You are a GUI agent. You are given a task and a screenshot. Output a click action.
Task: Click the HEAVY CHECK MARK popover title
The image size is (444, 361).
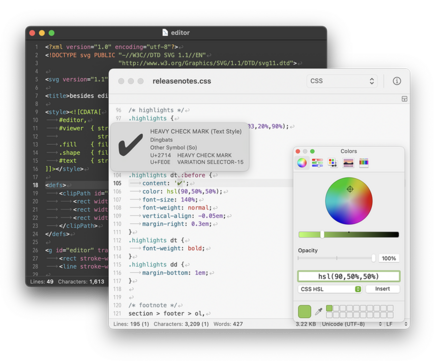[x=196, y=131]
